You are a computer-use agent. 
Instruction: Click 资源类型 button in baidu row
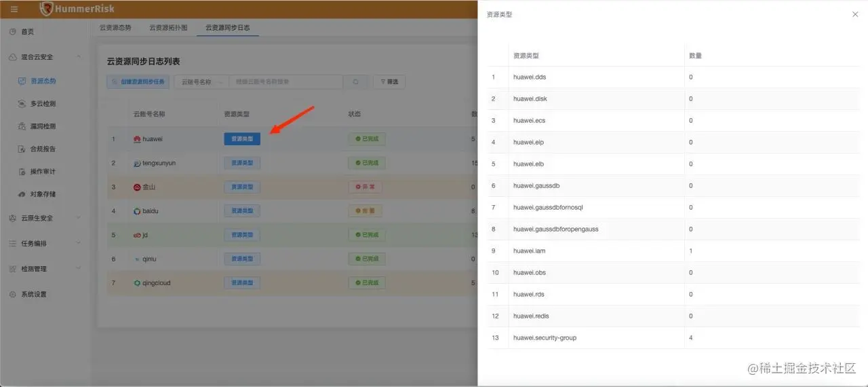(242, 211)
